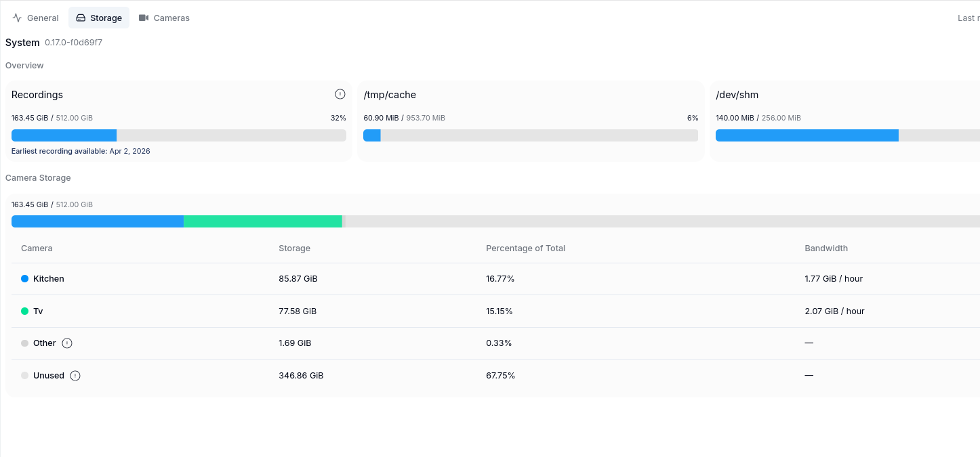The image size is (980, 457).
Task: Click the Percentage of Total header
Action: pos(525,248)
